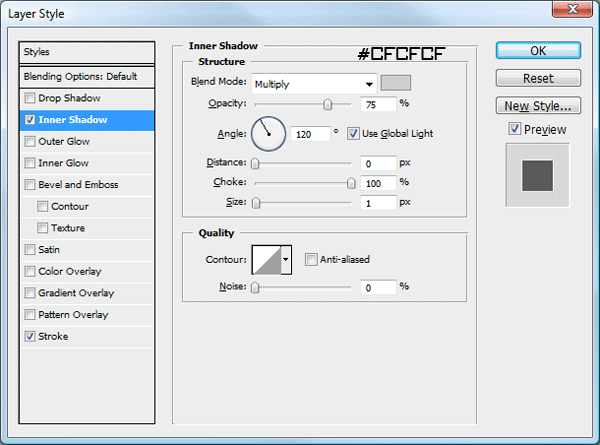Click the New Style... button

538,106
